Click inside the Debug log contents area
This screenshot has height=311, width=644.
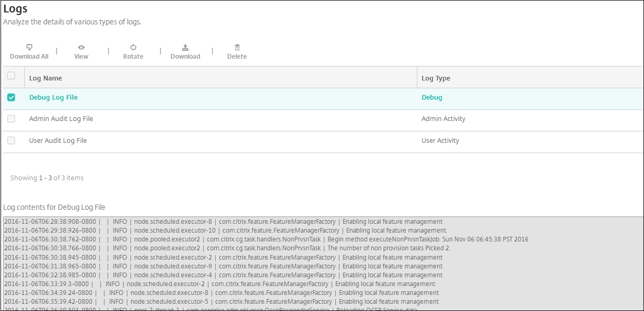point(322,262)
